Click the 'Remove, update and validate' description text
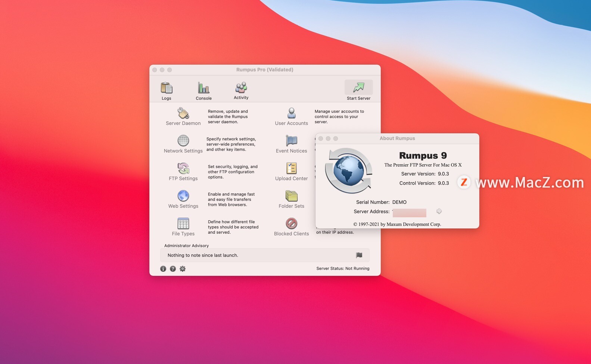The width and height of the screenshot is (591, 364). click(228, 116)
